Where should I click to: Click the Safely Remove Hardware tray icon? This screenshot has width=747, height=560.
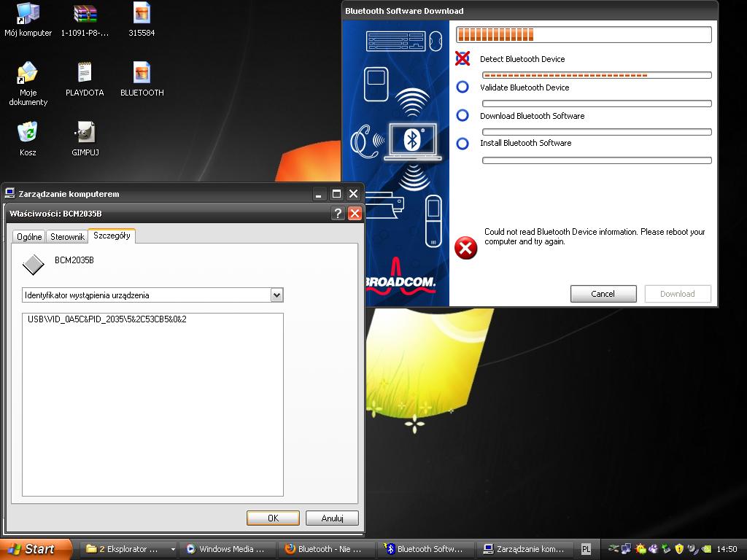coord(614,549)
